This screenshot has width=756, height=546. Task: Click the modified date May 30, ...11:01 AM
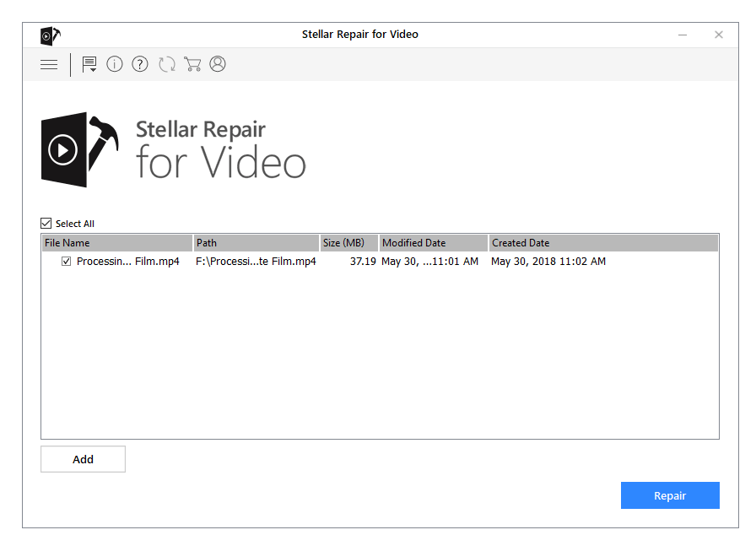(429, 262)
